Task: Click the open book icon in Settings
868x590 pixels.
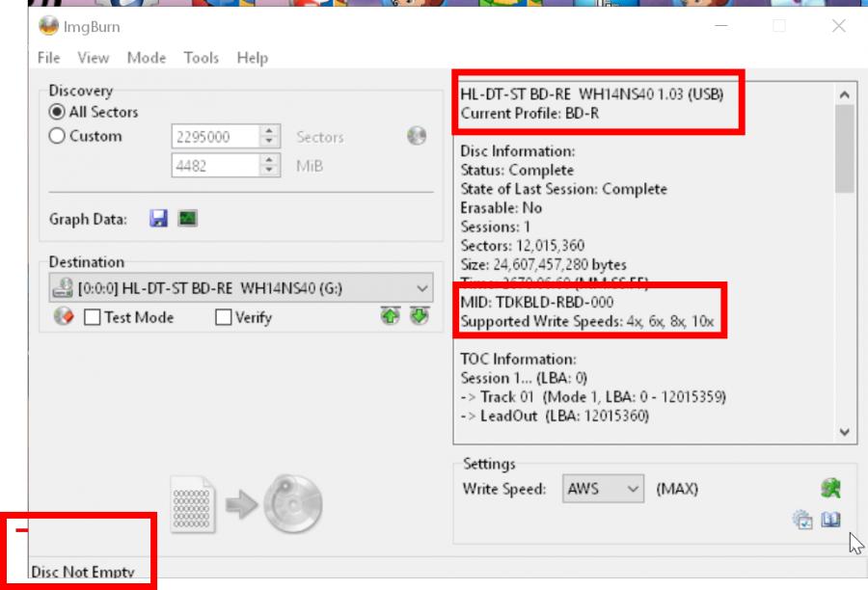Action: coord(830,520)
